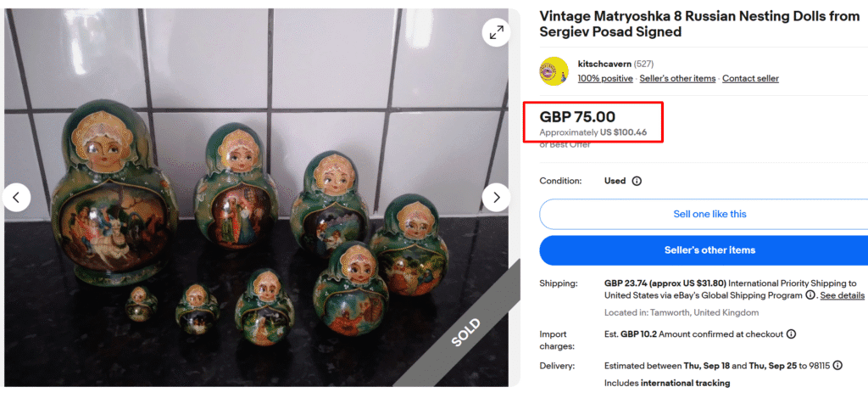Go to the previous product photo
The height and width of the screenshot is (398, 868).
[16, 198]
